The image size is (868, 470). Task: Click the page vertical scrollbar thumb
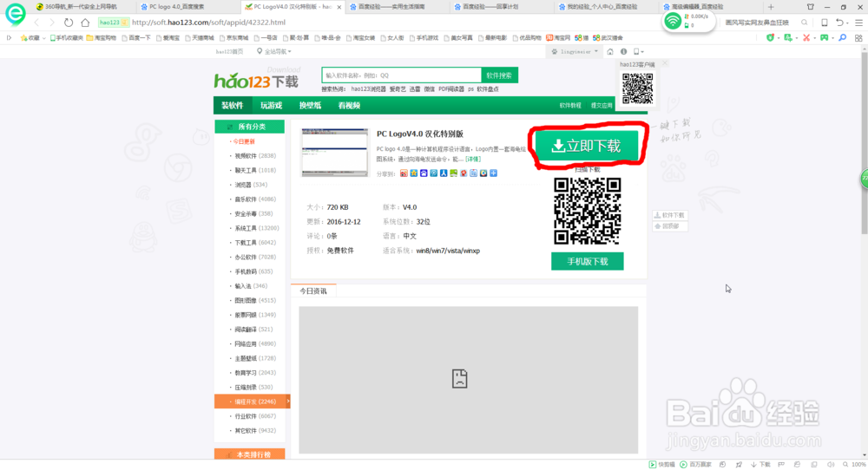click(865, 143)
